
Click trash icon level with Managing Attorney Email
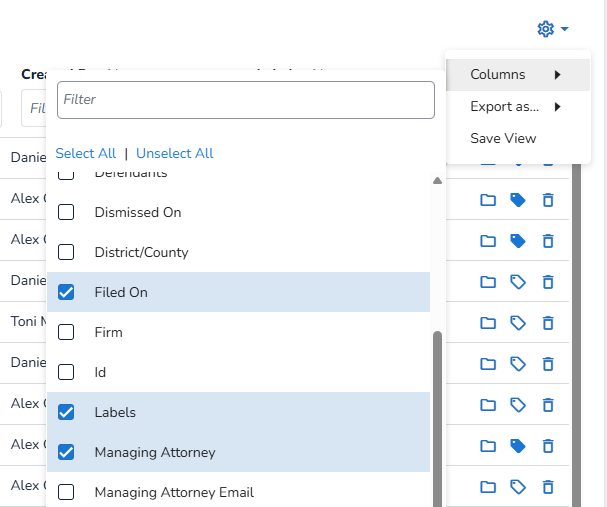[x=548, y=487]
